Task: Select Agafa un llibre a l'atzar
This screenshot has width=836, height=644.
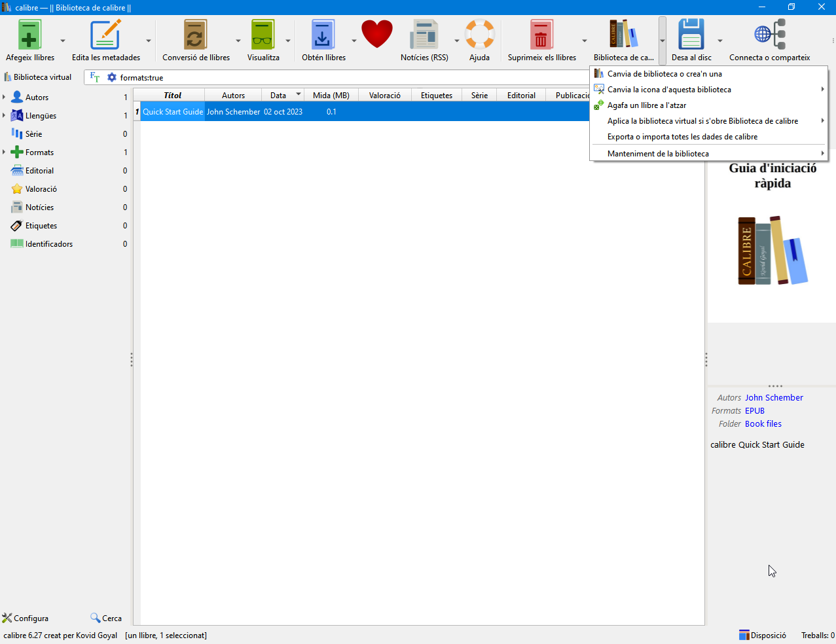Action: [x=646, y=105]
